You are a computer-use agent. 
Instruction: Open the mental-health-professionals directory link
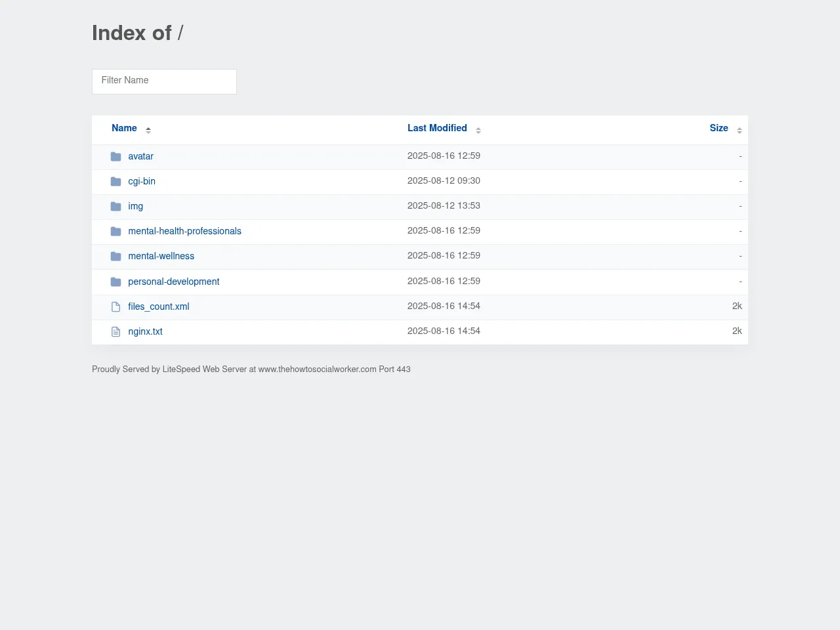pos(184,232)
